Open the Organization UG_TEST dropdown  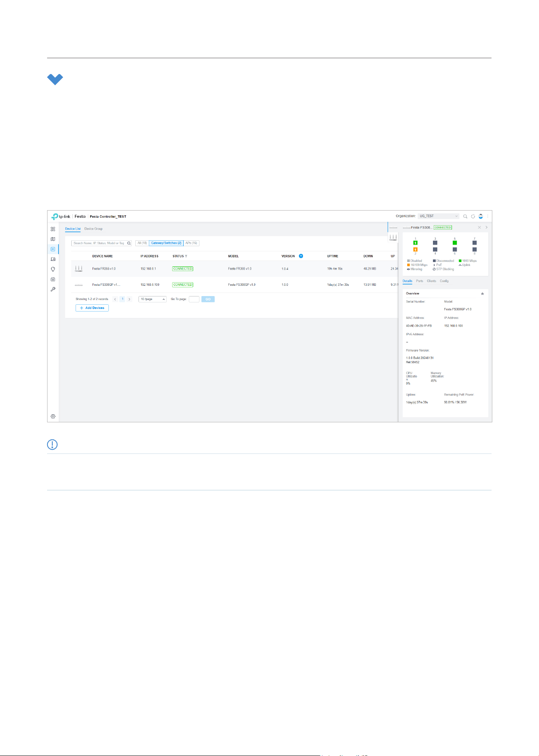click(x=438, y=216)
